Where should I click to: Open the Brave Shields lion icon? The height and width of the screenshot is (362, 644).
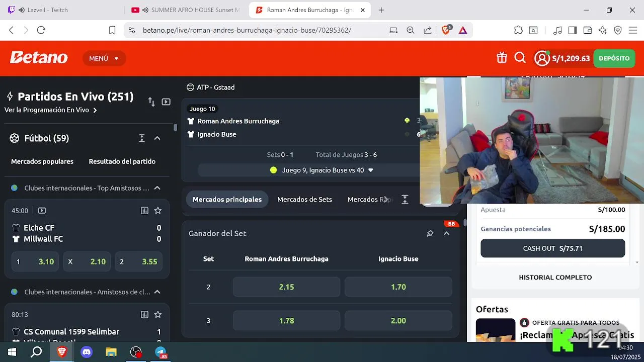point(446,30)
